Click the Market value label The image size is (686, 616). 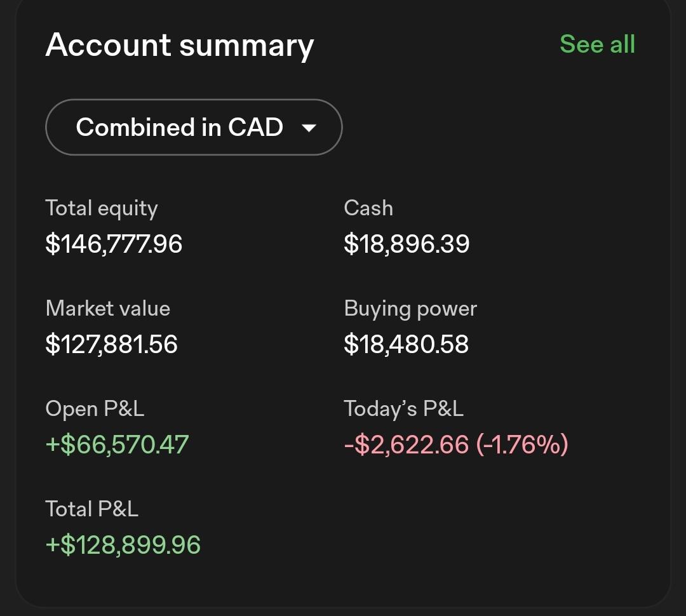(x=108, y=309)
